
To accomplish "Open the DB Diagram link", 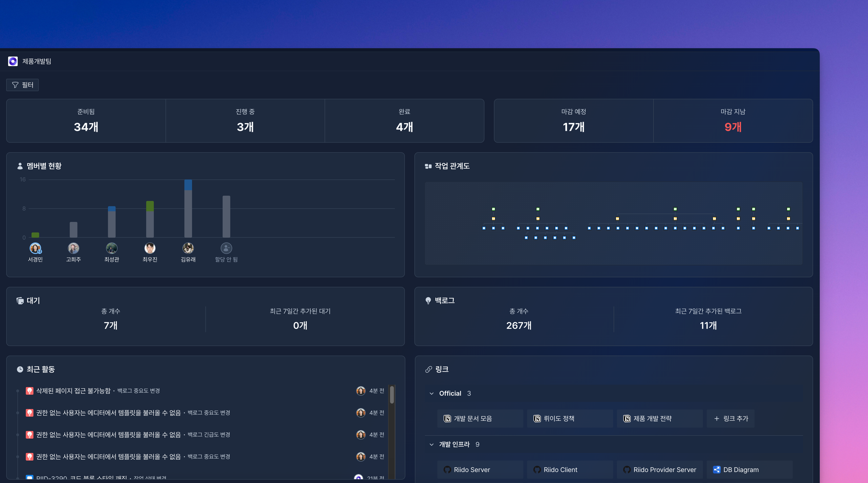I will 750,470.
